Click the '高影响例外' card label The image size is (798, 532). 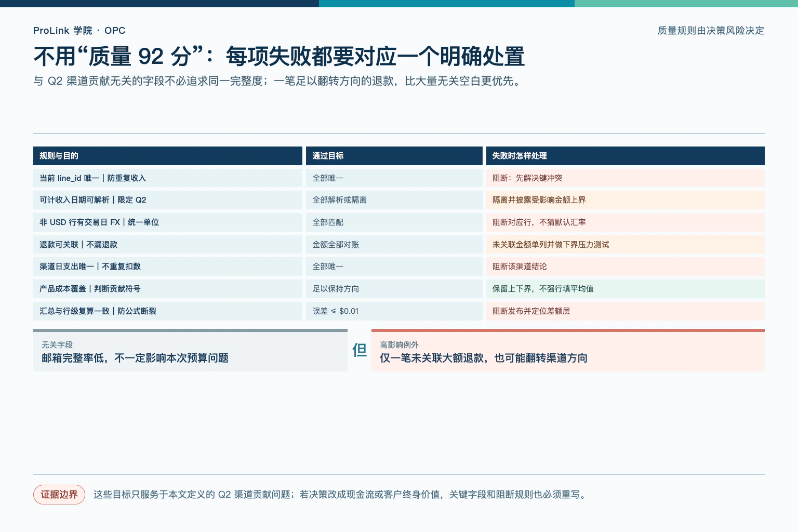pos(399,345)
